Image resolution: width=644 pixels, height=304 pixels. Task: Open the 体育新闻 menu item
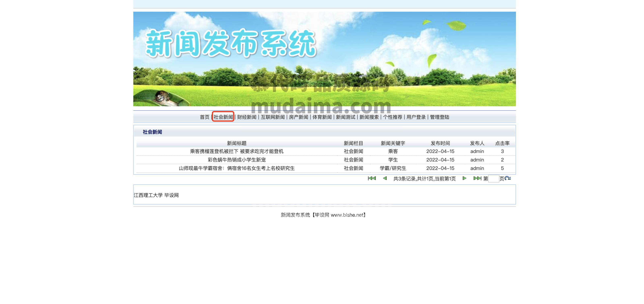point(322,117)
